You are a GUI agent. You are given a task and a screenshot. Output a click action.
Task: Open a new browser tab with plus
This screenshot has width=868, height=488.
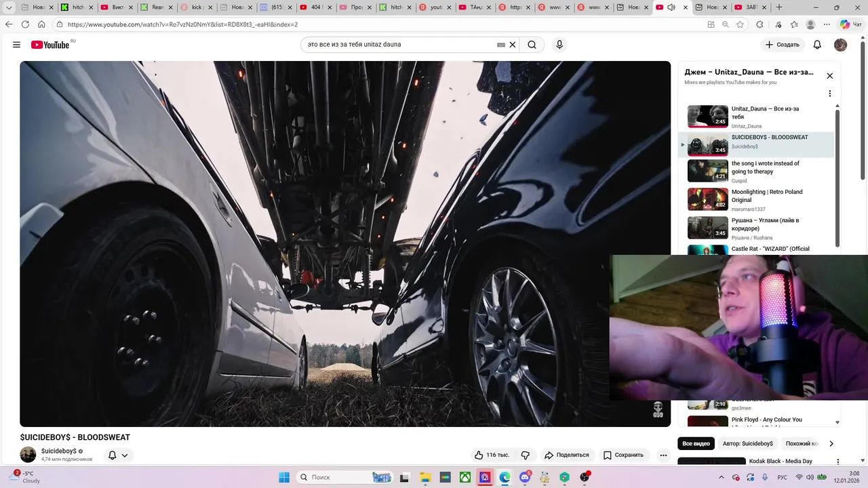(778, 7)
